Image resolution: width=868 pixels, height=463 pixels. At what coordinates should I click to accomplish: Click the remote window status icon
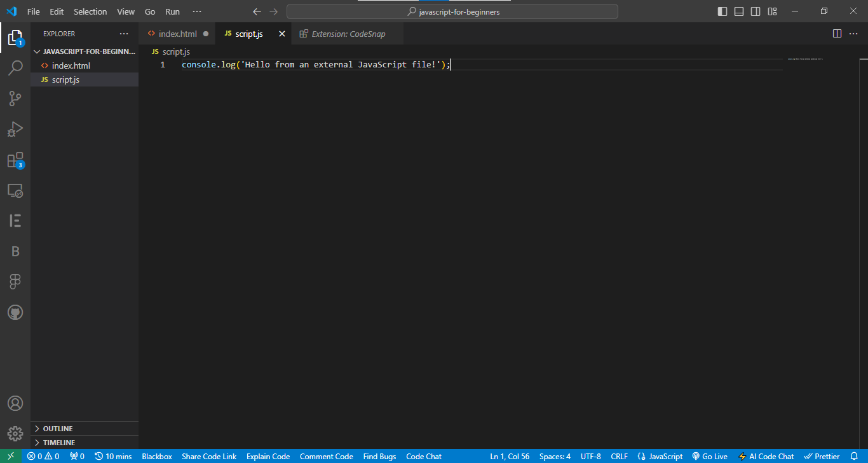(10, 456)
